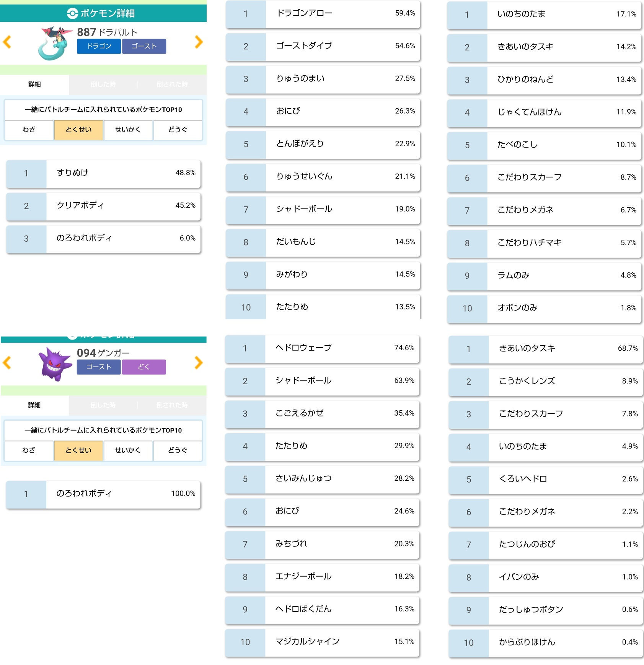The height and width of the screenshot is (665, 644).
Task: Click the right arrow beside Dragapult
Action: tap(198, 42)
